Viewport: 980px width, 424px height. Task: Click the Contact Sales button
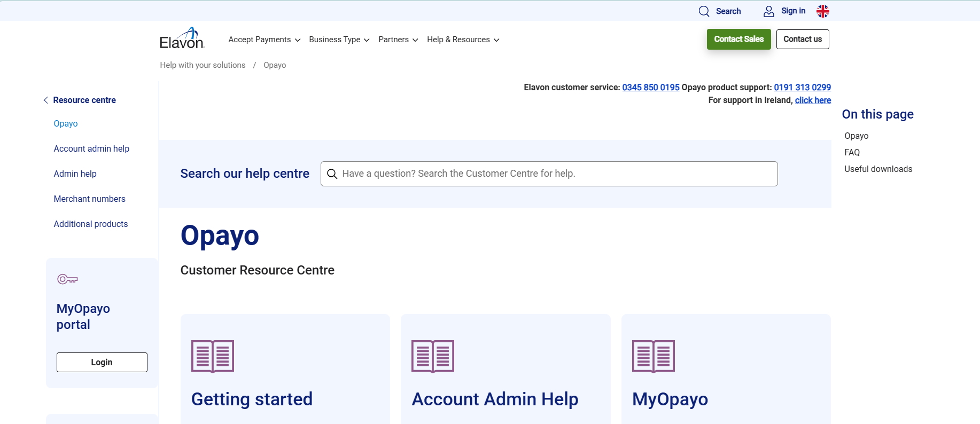point(739,39)
